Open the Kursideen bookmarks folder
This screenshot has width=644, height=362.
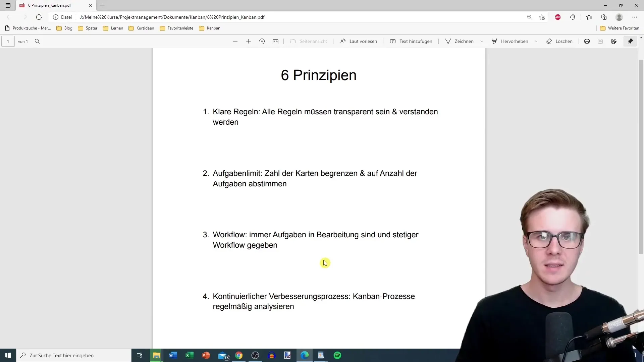141,28
